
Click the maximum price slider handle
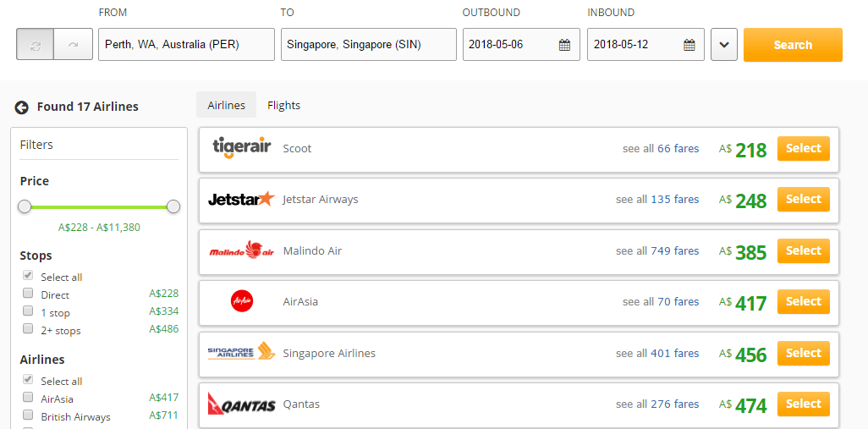(x=173, y=207)
